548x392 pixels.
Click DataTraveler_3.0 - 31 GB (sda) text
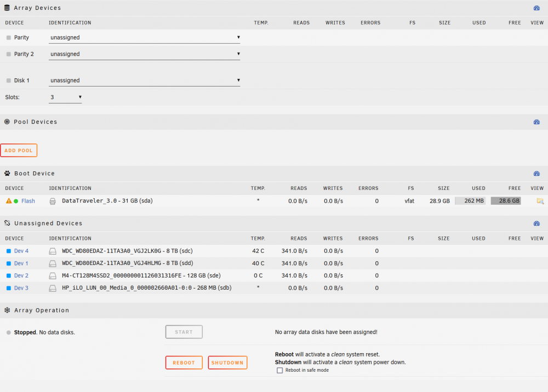click(x=107, y=201)
